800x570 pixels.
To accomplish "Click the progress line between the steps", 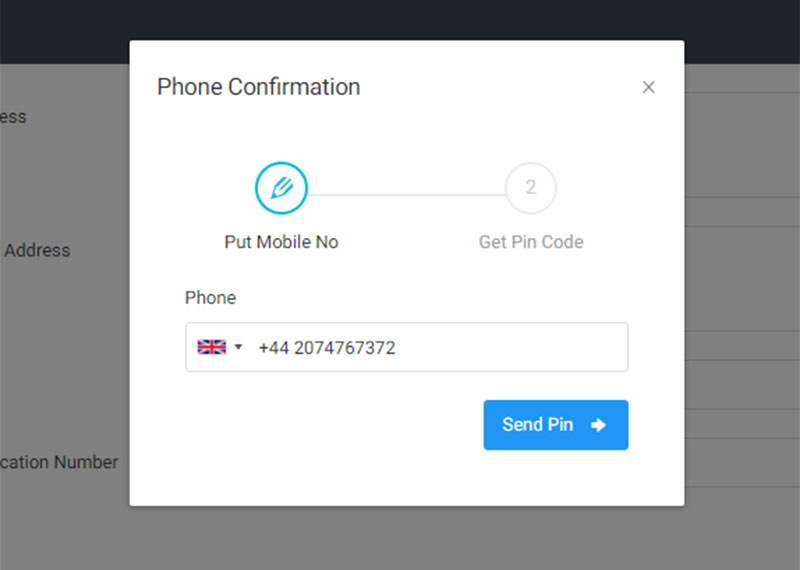I will [405, 194].
